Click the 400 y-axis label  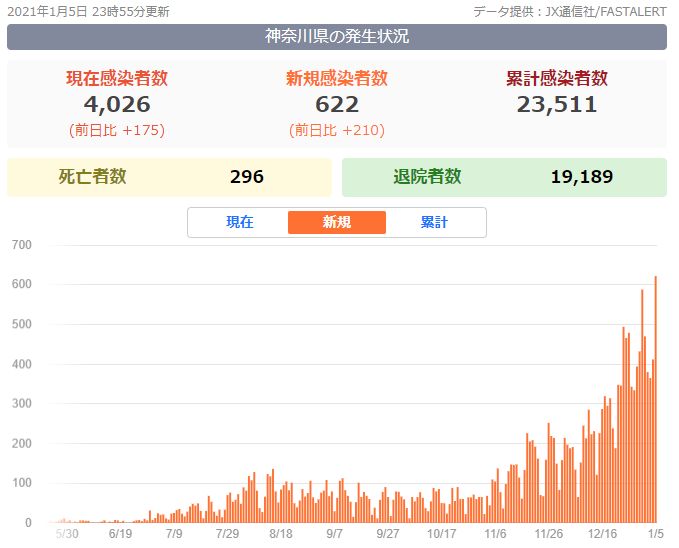point(22,364)
